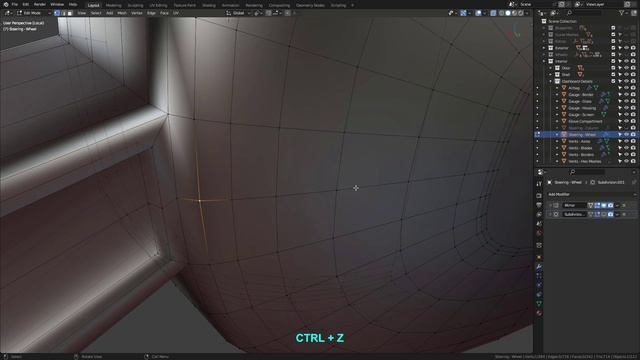Toggle viewport overlays icon
Image resolution: width=640 pixels, height=360 pixels.
(478, 13)
